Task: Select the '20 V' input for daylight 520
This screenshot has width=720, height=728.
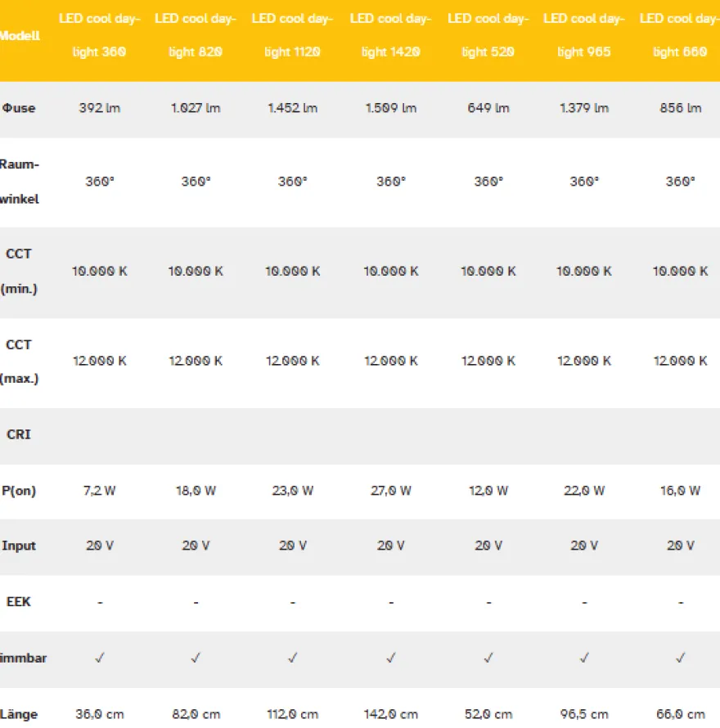Action: pos(488,546)
